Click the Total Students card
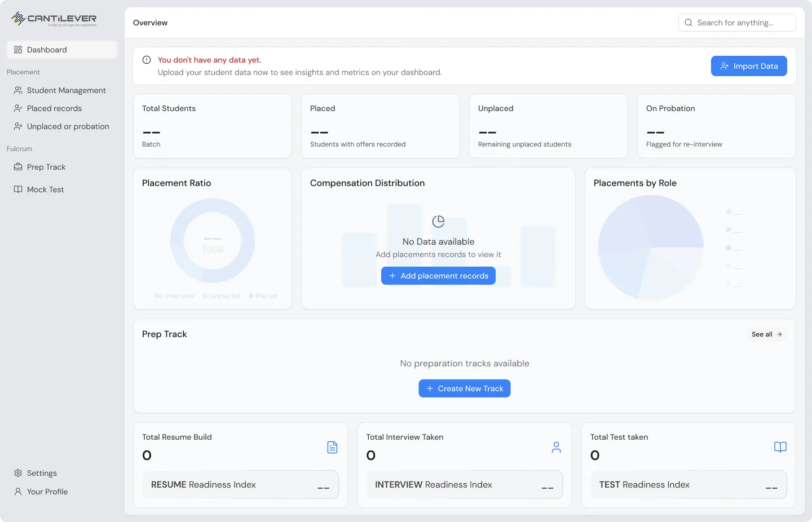The width and height of the screenshot is (812, 522). coord(213,126)
